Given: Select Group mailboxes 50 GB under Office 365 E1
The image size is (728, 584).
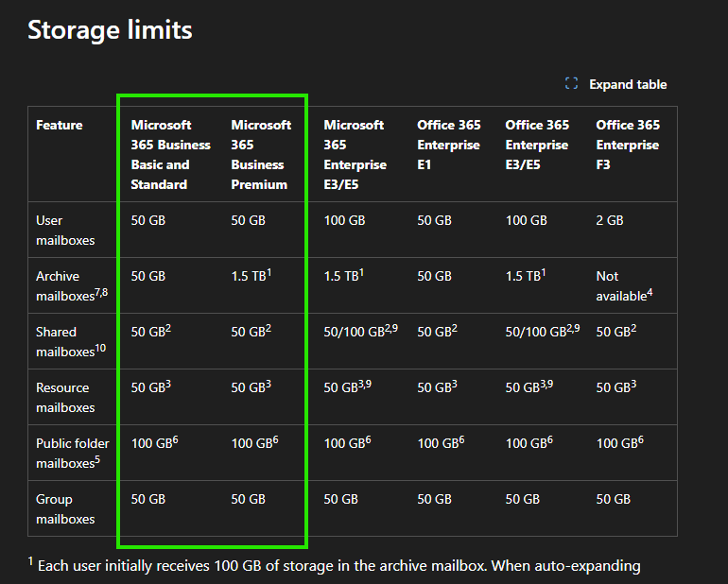Looking at the screenshot, I should point(435,499).
